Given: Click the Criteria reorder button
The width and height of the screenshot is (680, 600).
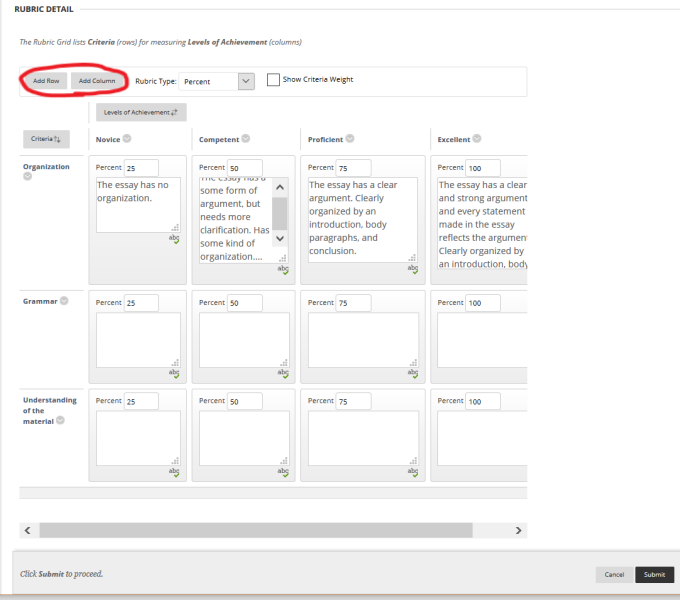Looking at the screenshot, I should [46, 139].
